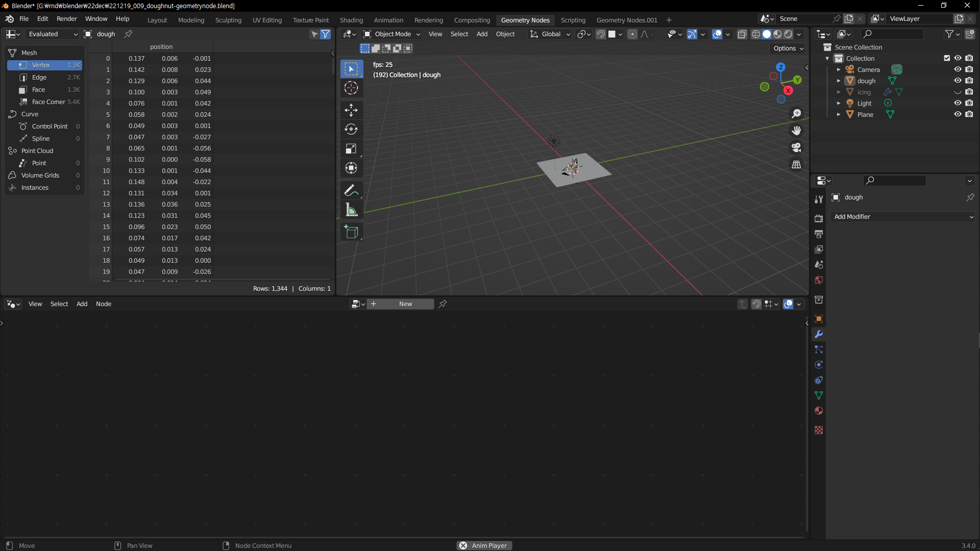The height and width of the screenshot is (551, 980).
Task: Toggle visibility eye for Light object
Action: 958,103
